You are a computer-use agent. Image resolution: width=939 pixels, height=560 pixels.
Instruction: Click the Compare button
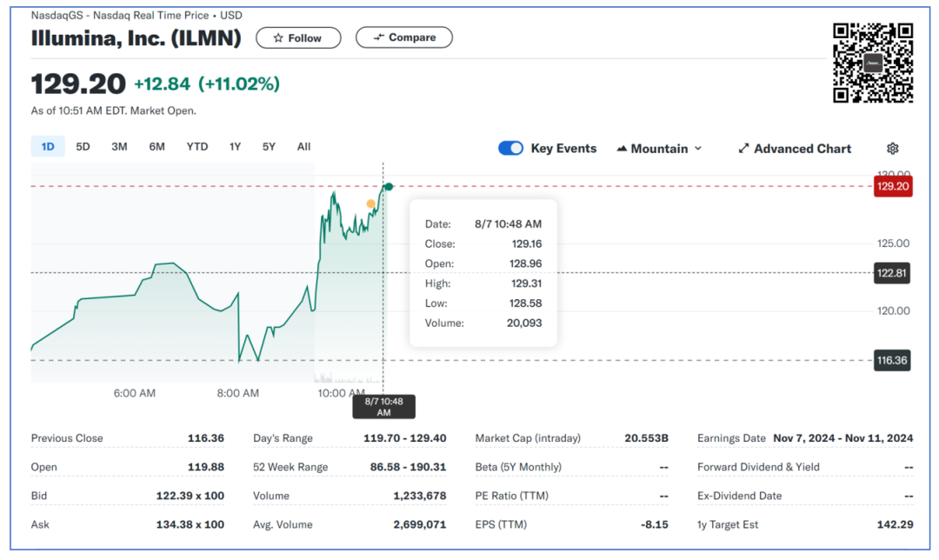point(404,37)
